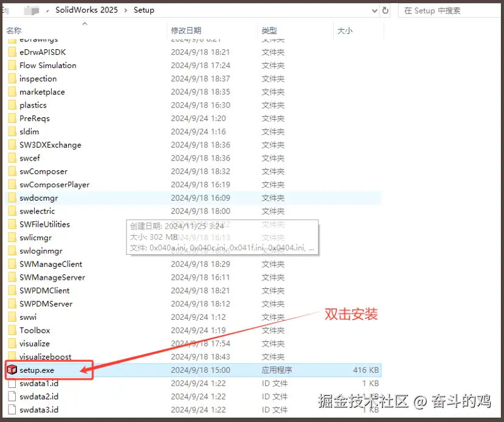Select the visualizeboost folder name
The image size is (504, 422).
46,356
